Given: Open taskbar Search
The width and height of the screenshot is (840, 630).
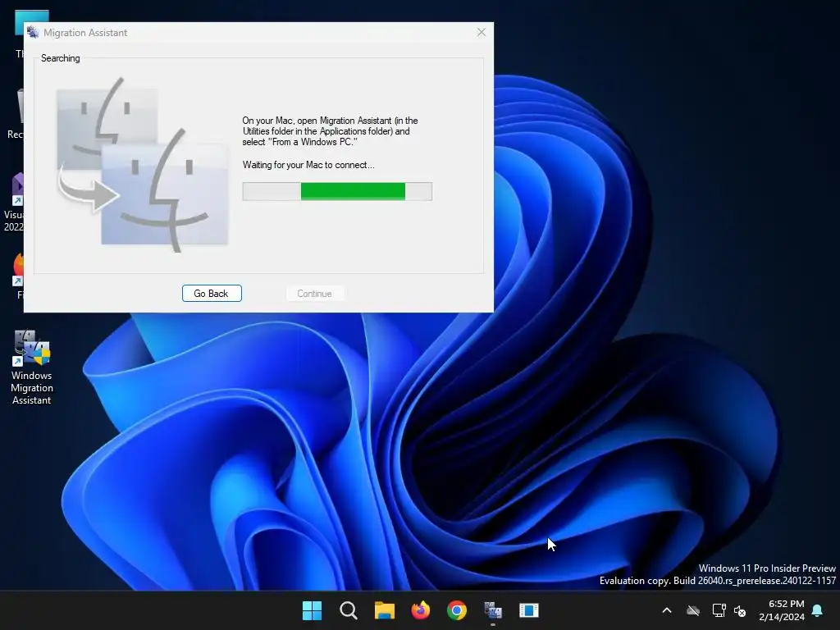Looking at the screenshot, I should click(348, 610).
